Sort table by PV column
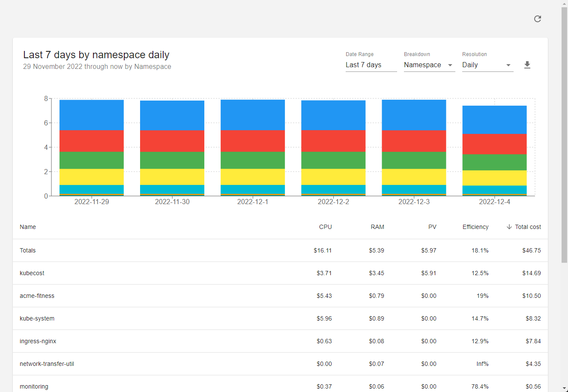Viewport: 568px width, 392px height. [432, 227]
